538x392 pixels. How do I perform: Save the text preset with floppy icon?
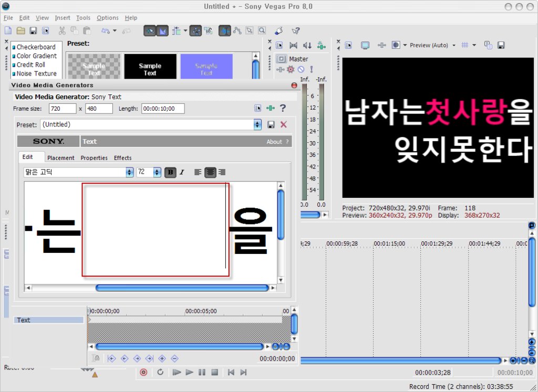point(271,125)
